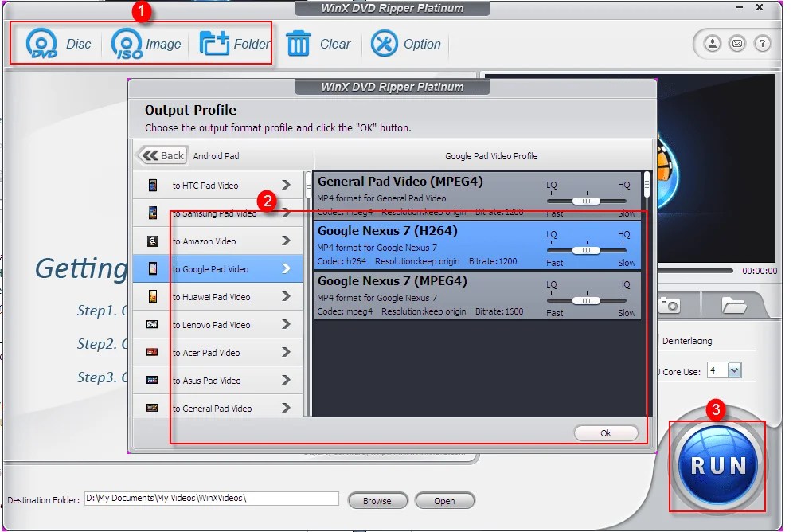The width and height of the screenshot is (793, 532).
Task: Expand the Acer Pad Video arrow
Action: tap(287, 352)
